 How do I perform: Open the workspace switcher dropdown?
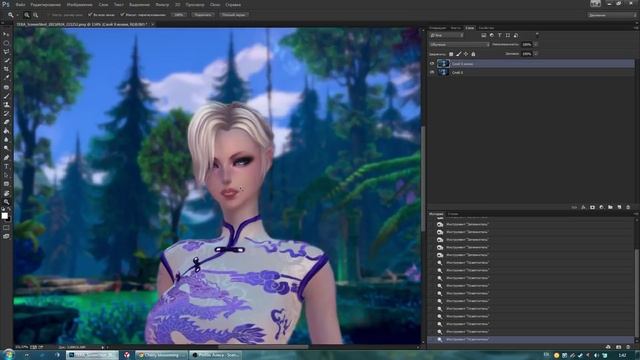[612, 15]
